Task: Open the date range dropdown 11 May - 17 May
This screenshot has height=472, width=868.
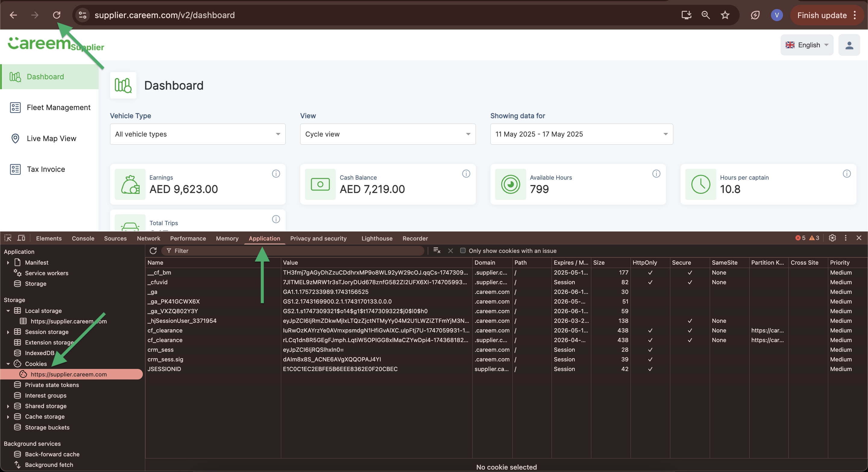Action: (x=581, y=134)
